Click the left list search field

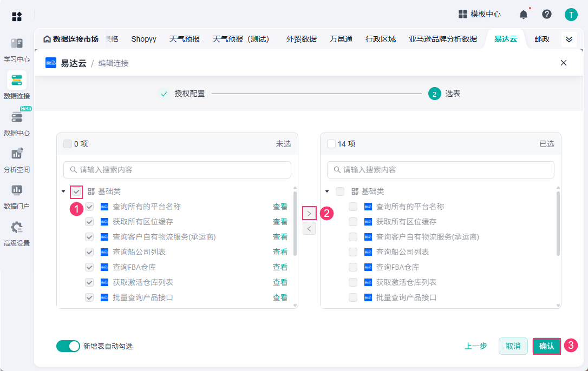click(x=178, y=170)
